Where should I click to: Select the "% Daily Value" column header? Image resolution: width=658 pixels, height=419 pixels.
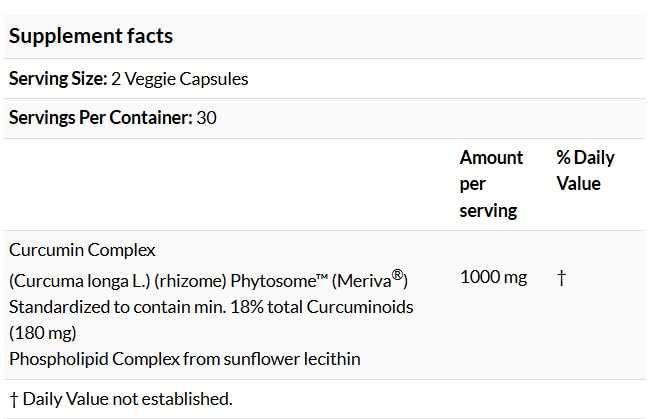(x=585, y=171)
